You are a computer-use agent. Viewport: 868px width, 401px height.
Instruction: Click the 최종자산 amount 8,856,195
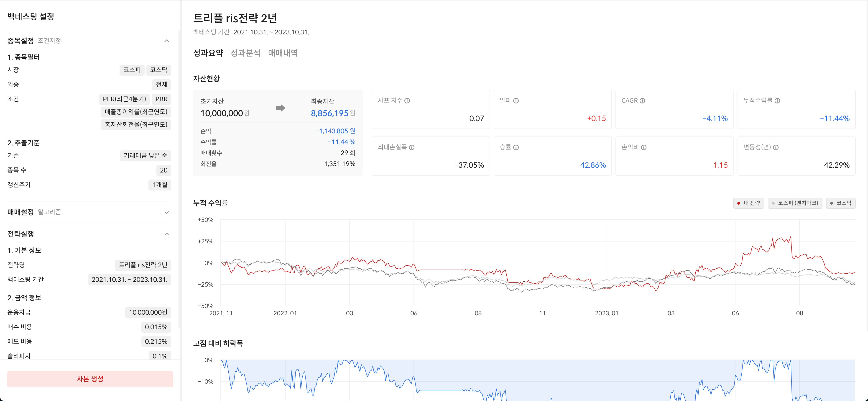[x=329, y=113]
